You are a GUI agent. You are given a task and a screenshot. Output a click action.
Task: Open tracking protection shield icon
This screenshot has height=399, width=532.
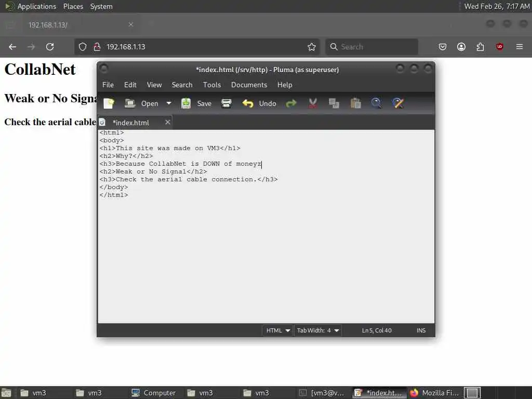(x=83, y=47)
